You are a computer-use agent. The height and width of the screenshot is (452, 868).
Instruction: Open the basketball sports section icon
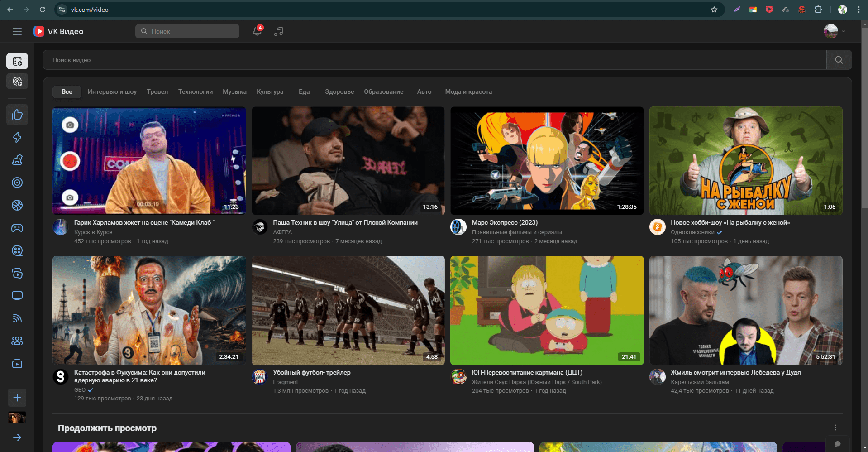tap(17, 205)
